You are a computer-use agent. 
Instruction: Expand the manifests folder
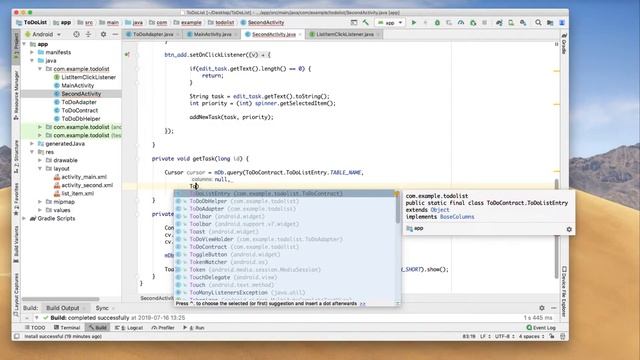point(32,52)
